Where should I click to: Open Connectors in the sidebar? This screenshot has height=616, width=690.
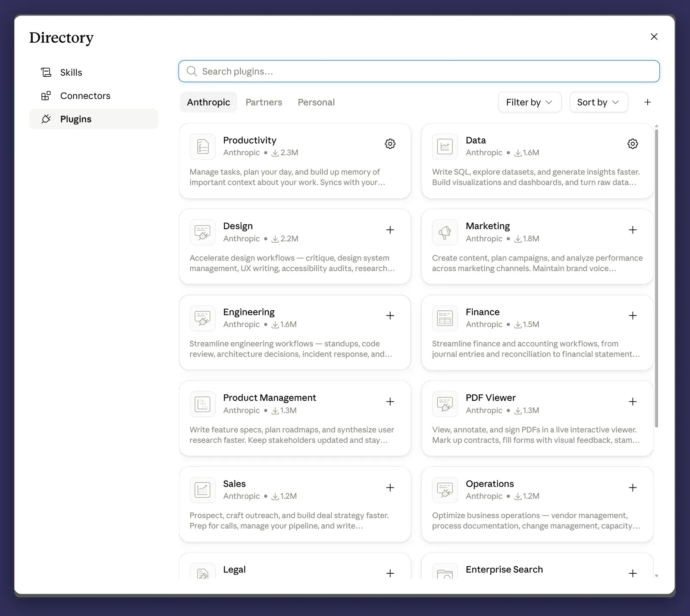[94, 96]
